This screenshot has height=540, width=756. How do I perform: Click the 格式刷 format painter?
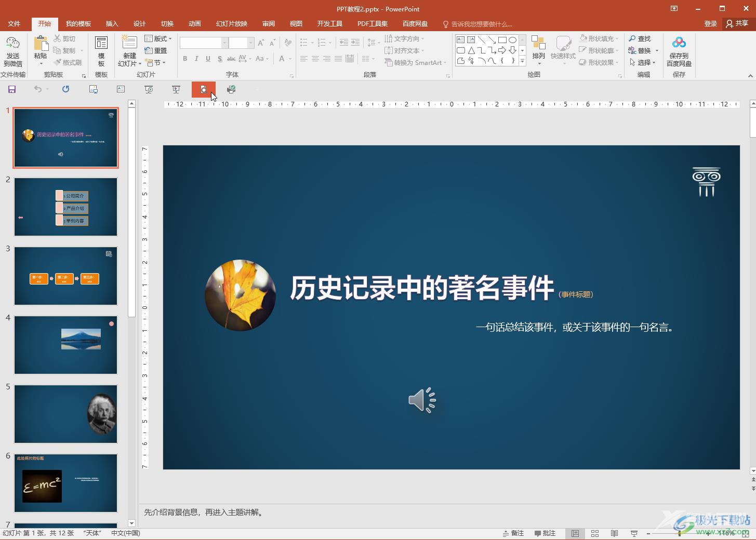68,62
